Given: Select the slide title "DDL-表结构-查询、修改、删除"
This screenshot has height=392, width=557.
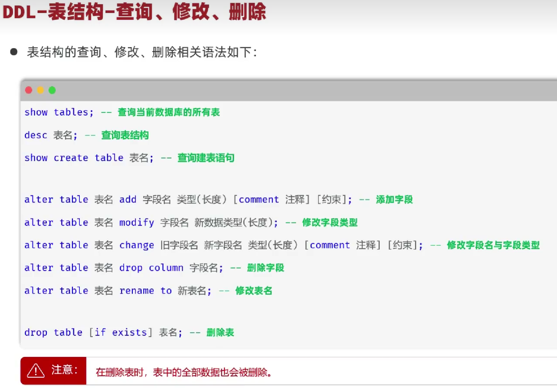Looking at the screenshot, I should (134, 12).
